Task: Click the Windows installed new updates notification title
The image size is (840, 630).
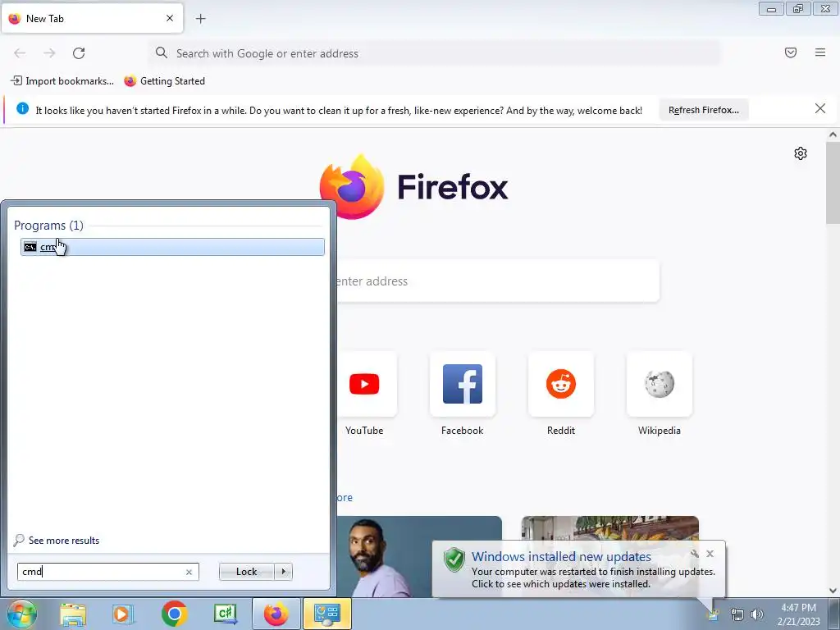Action: coord(561,557)
